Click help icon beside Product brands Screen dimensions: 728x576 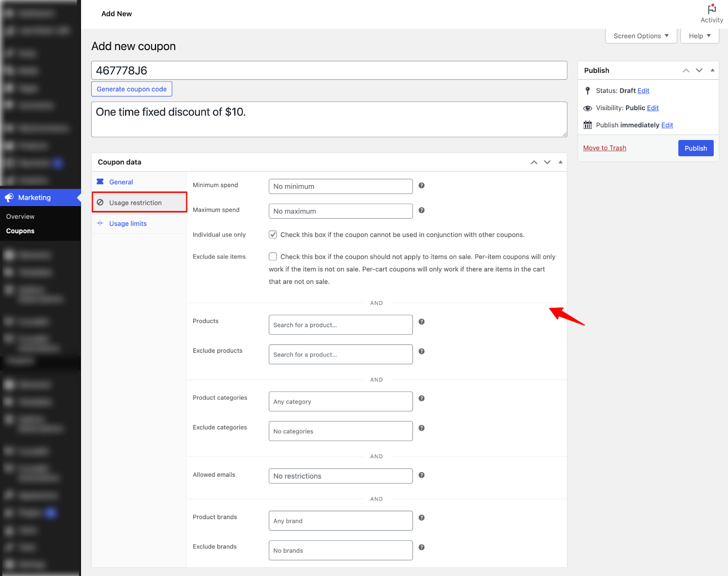[421, 518]
